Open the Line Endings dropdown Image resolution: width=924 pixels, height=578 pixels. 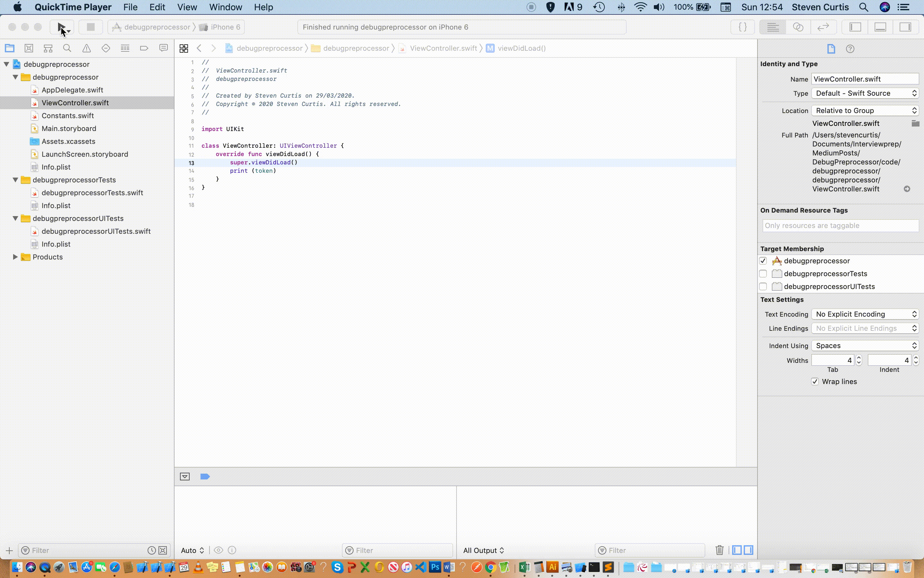865,328
